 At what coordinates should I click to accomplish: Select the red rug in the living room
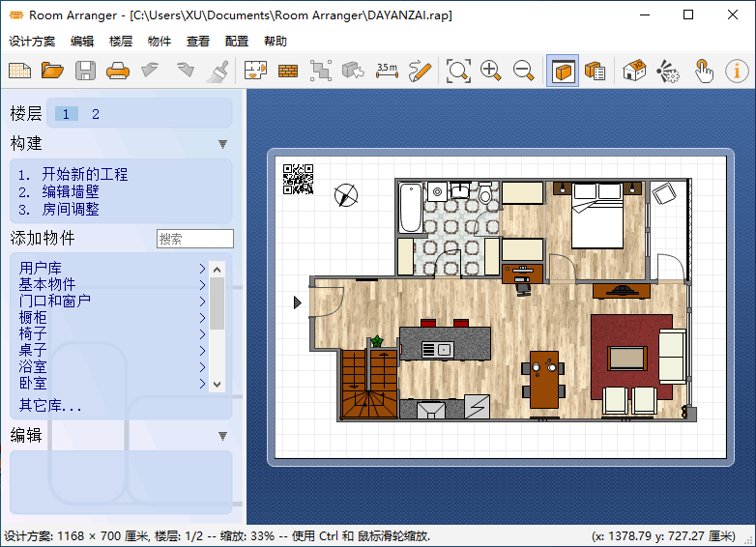point(631,357)
